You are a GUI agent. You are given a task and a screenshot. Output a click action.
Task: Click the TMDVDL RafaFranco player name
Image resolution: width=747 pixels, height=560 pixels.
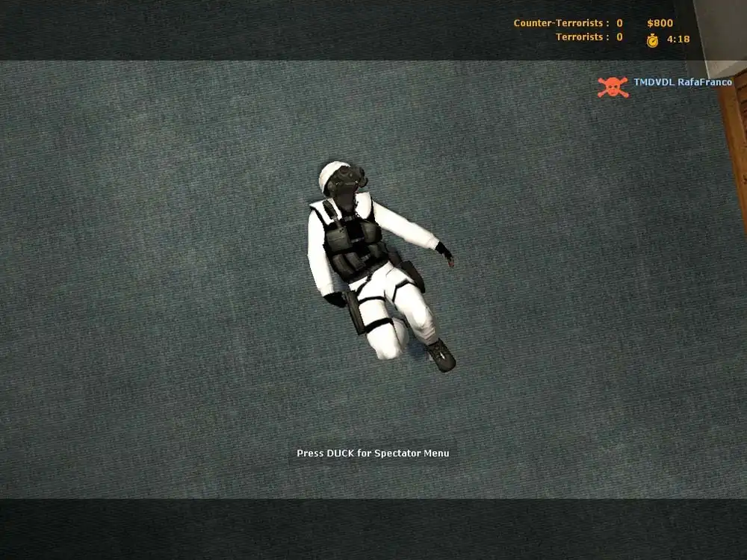coord(683,82)
